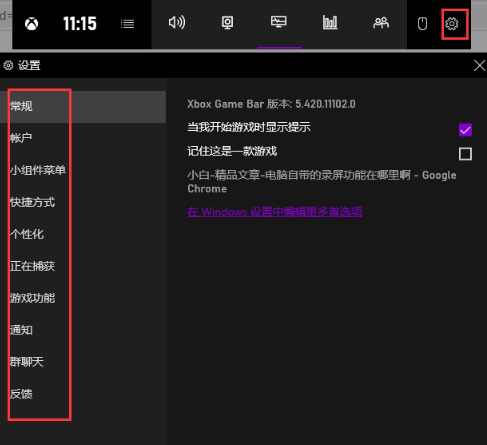Viewport: 487px width, 445px height.
Task: Click the 设置 panel title gear icon
Action: pyautogui.click(x=8, y=65)
